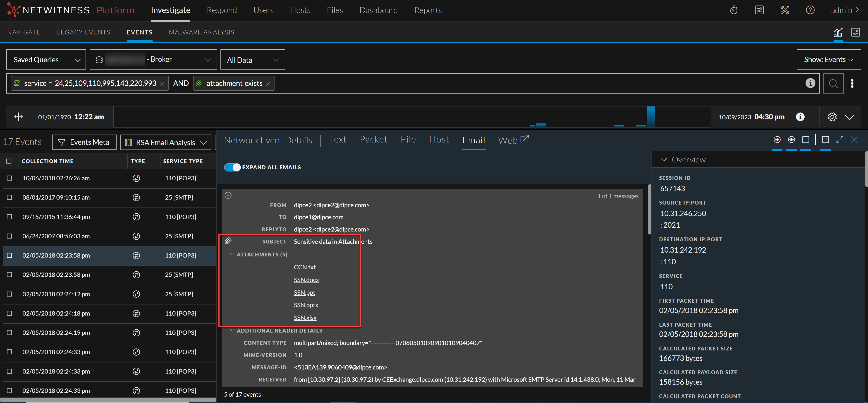The height and width of the screenshot is (403, 868).
Task: Click the query bar info icon
Action: pos(810,83)
